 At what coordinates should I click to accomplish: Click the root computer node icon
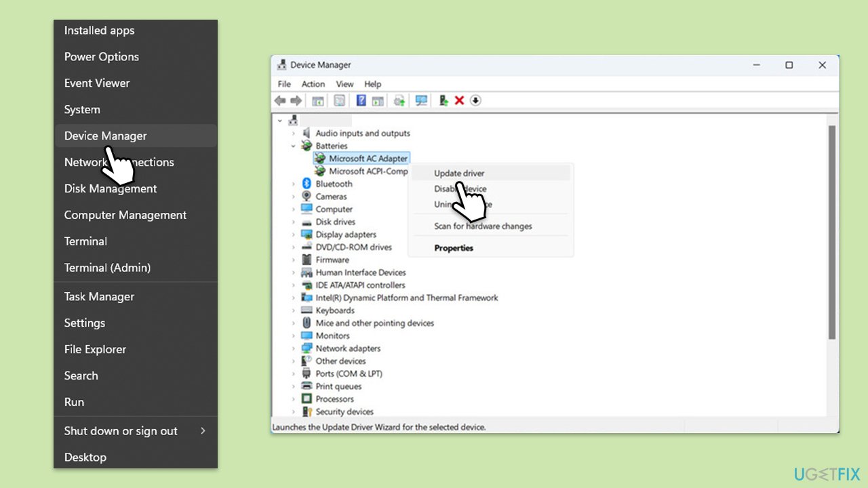pos(294,120)
